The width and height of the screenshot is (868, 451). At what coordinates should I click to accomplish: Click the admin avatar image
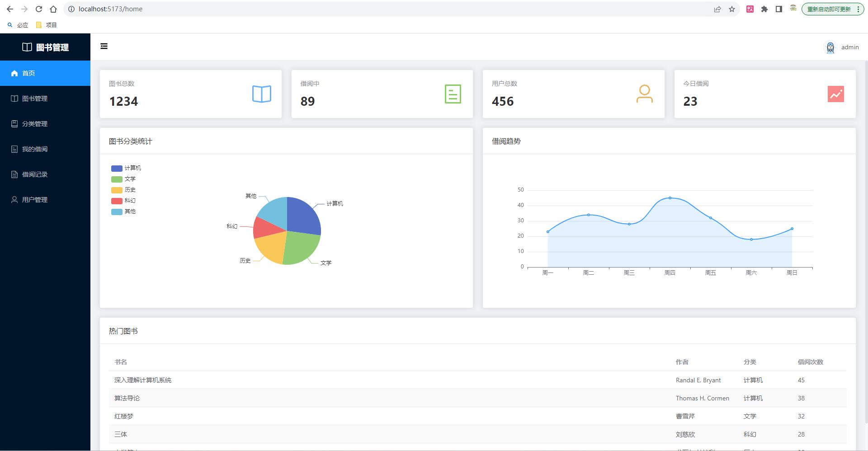coord(830,47)
